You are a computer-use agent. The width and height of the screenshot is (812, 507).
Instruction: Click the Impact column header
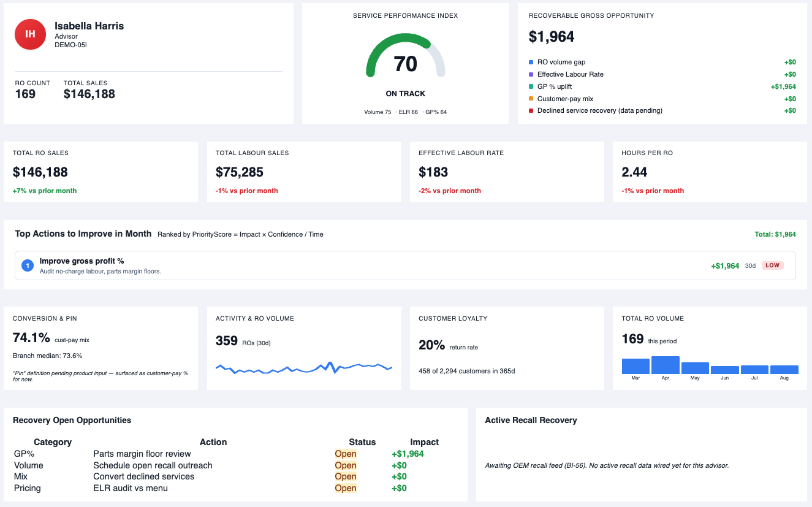(425, 442)
